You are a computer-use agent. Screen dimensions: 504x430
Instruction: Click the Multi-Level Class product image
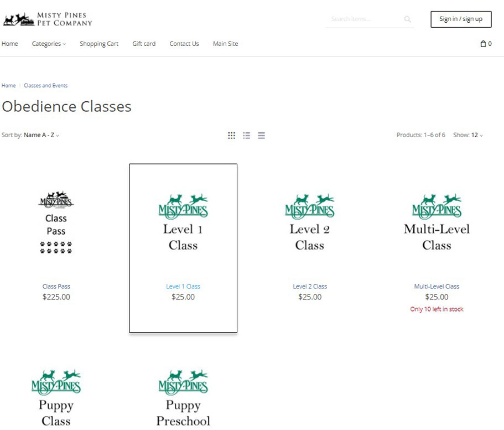point(437,223)
